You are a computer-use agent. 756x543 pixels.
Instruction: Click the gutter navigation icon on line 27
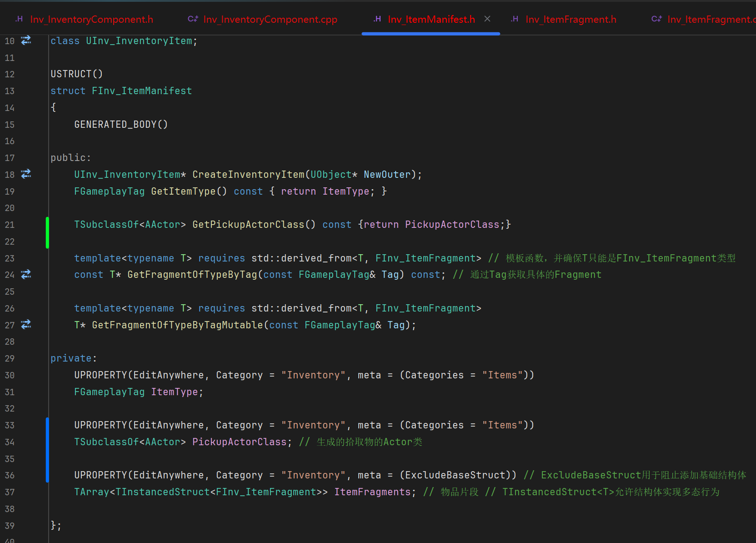pyautogui.click(x=26, y=324)
